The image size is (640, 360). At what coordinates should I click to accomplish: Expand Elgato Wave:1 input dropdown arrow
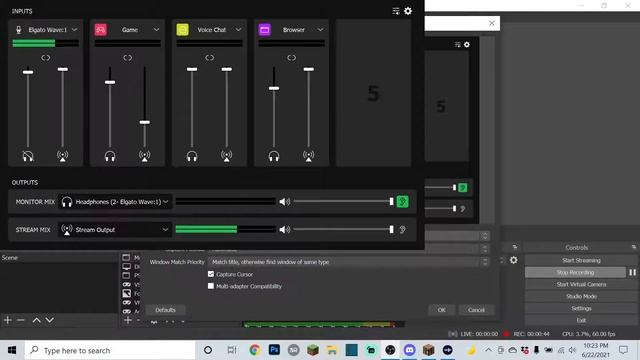[74, 30]
